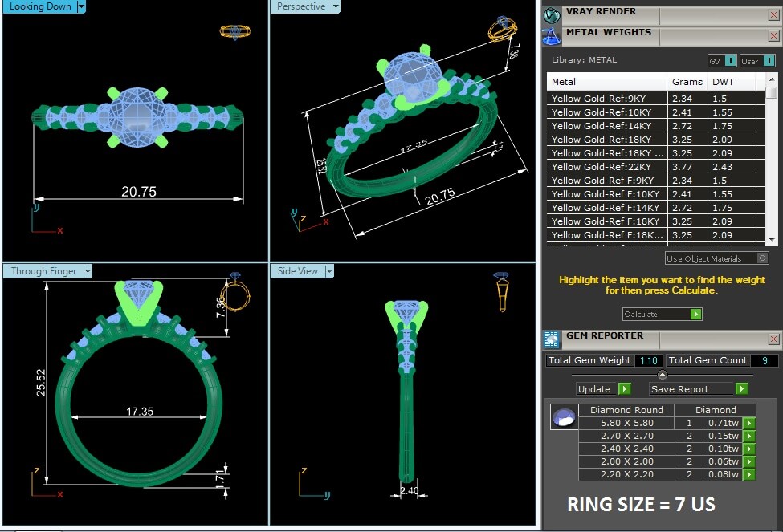Click the ring orientation icon in Looking Down view
The image size is (783, 532).
point(234,32)
